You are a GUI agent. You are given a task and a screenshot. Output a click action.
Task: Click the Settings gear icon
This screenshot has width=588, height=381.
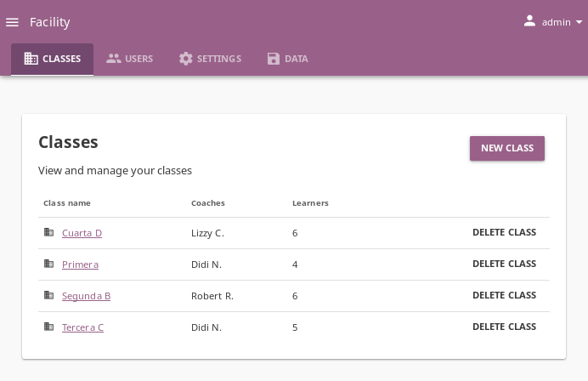185,59
